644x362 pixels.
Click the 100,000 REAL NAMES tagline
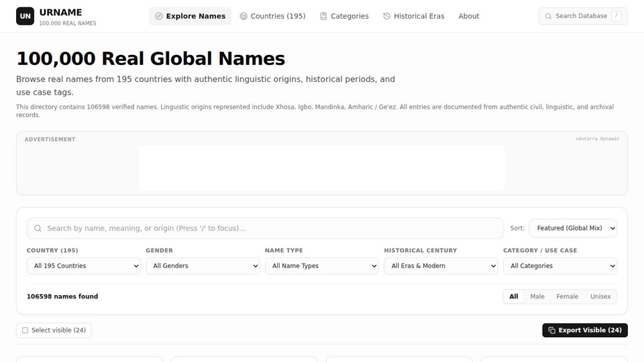coord(68,23)
